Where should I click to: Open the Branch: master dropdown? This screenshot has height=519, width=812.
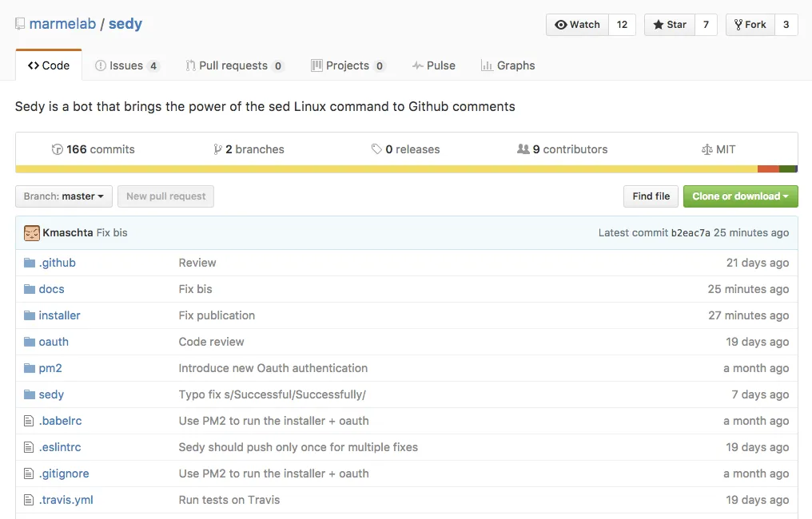[64, 196]
